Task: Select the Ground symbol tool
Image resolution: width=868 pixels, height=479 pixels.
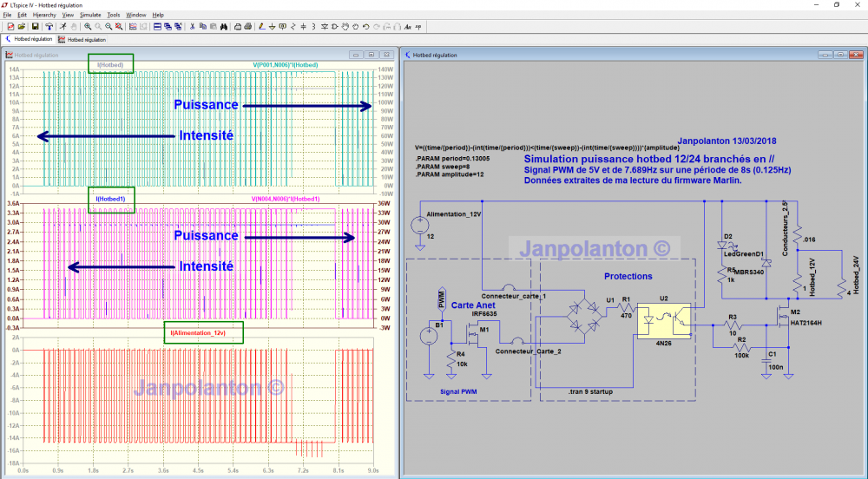Action: point(273,27)
